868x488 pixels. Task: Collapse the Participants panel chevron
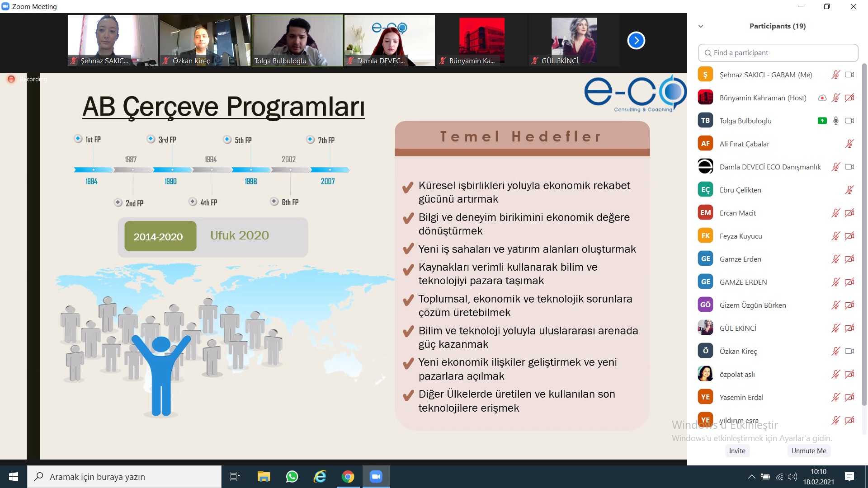point(701,26)
